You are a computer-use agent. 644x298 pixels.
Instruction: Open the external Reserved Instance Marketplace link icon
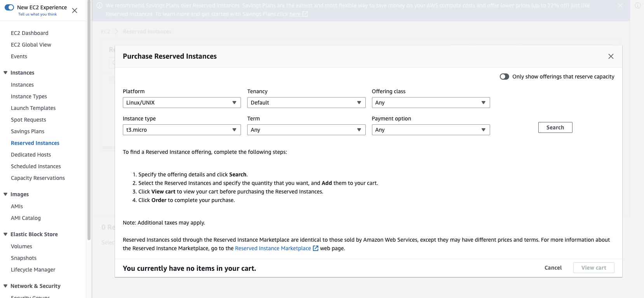point(316,248)
